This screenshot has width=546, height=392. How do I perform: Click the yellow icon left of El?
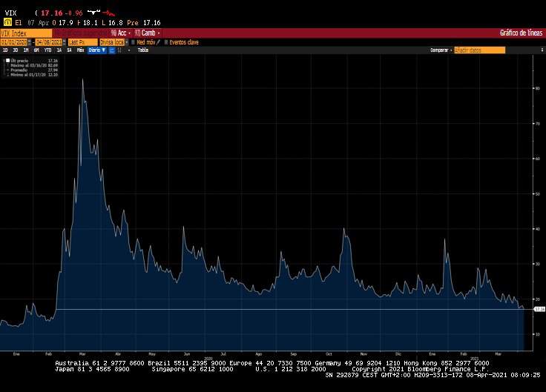(x=7, y=22)
